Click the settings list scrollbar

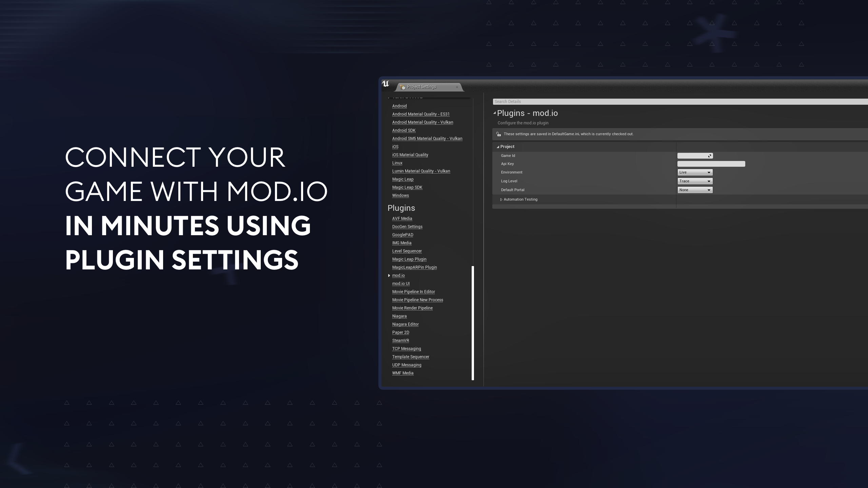(x=473, y=323)
